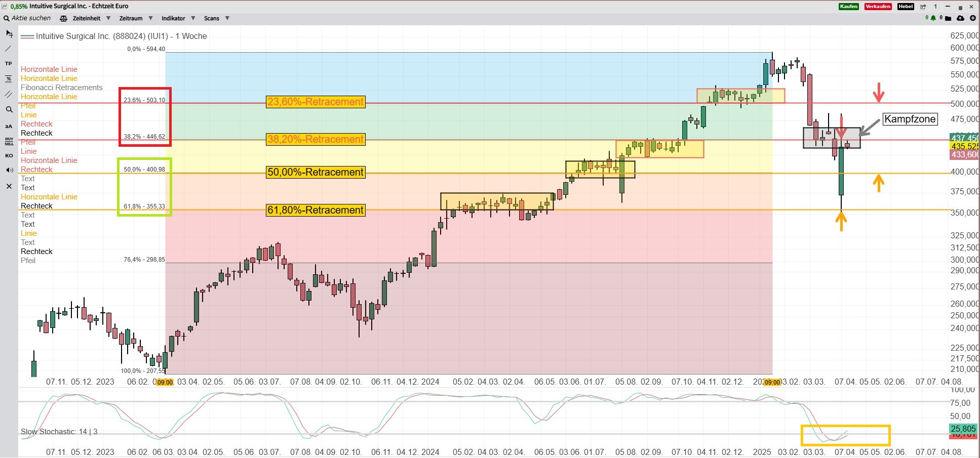
Task: Click the 09:00 time marker near 06.02.
Action: click(165, 382)
